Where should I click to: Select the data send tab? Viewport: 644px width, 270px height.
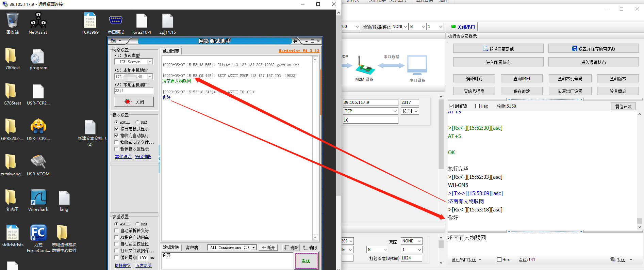point(171,248)
